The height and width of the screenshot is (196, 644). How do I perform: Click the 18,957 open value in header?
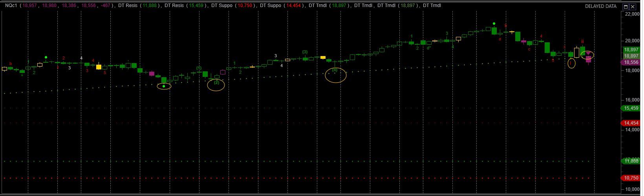[29, 6]
